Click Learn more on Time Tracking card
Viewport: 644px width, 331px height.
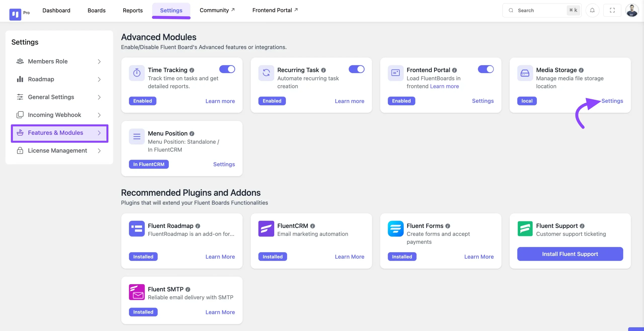point(220,101)
